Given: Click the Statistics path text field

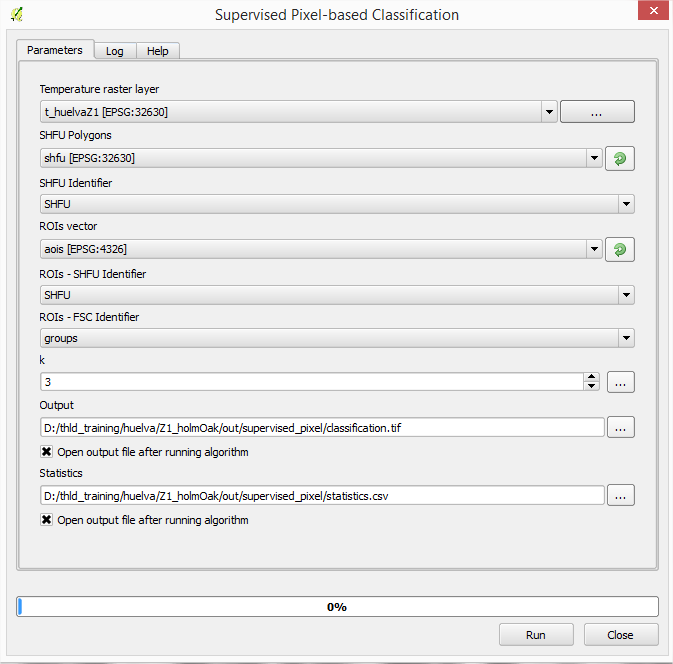Looking at the screenshot, I should [322, 496].
